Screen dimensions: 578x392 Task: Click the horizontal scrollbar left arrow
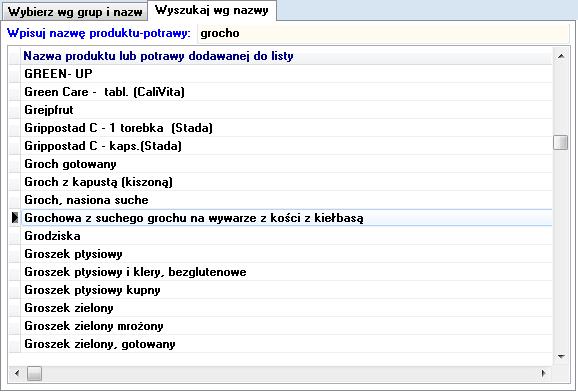17,373
